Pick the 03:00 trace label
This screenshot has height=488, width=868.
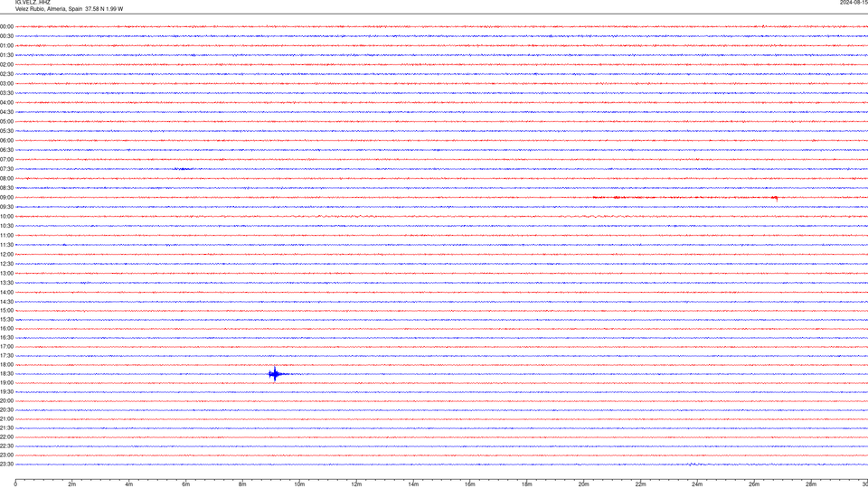6,83
